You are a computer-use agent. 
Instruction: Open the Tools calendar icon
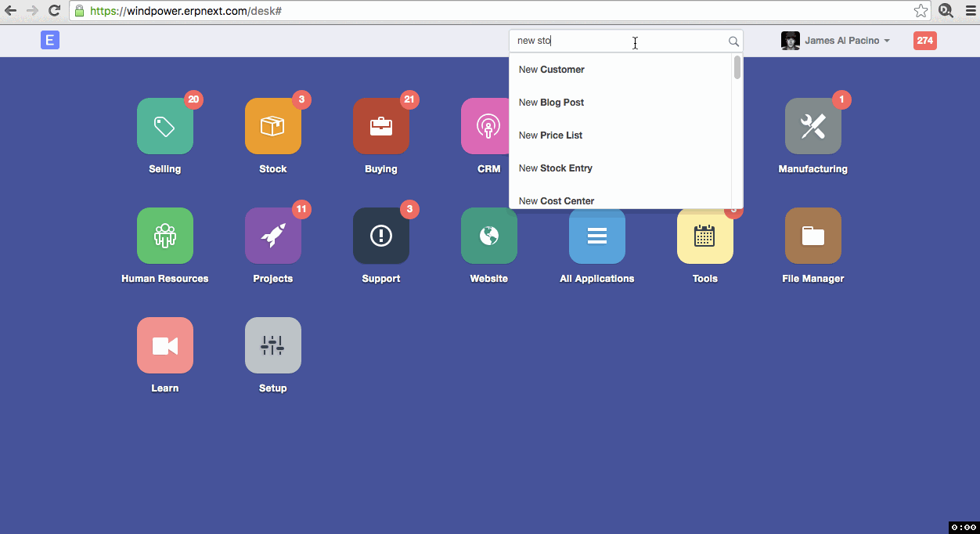point(704,236)
